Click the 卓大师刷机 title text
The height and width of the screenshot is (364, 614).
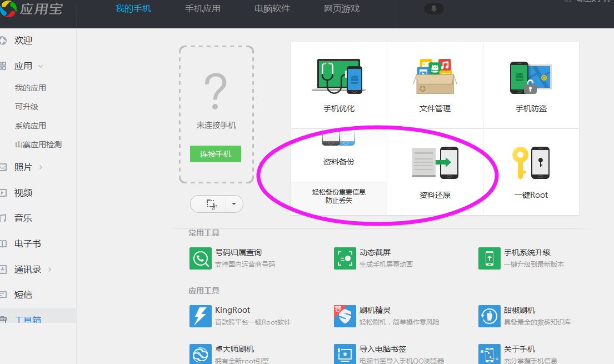coord(234,349)
